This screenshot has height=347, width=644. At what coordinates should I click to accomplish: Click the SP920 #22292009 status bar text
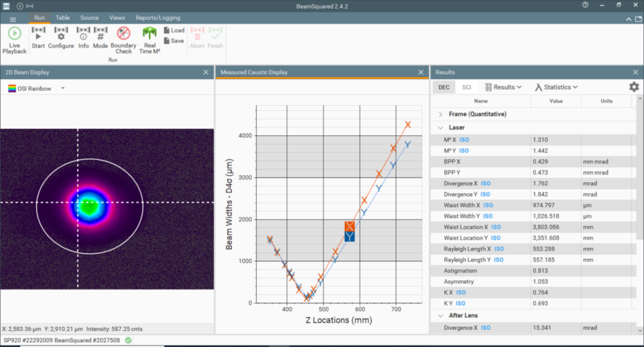pyautogui.click(x=61, y=340)
